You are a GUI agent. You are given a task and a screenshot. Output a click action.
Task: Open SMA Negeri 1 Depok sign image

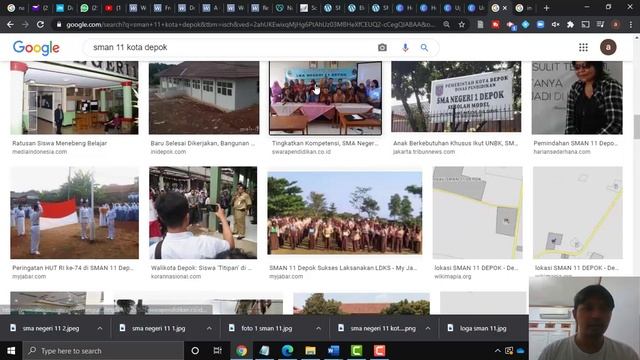tap(456, 97)
